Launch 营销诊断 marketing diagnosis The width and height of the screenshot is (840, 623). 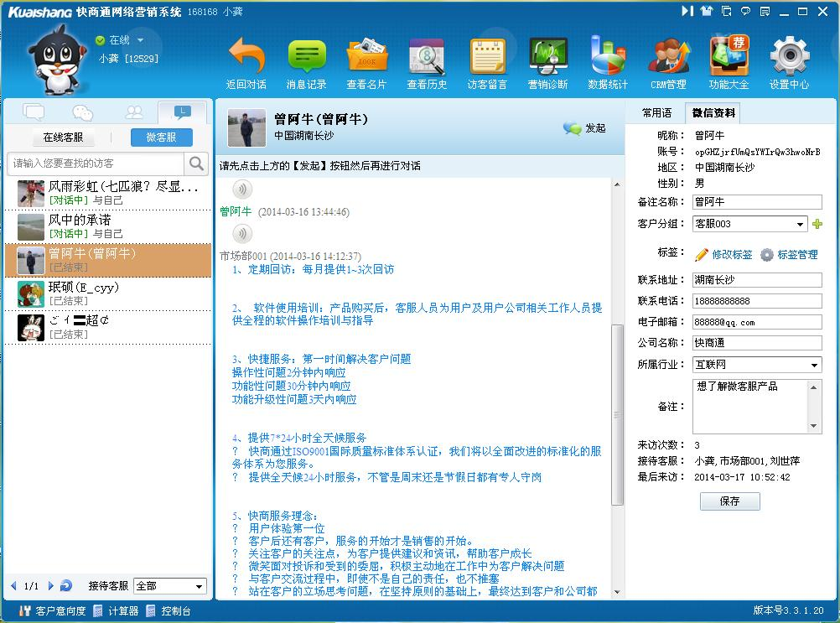tap(548, 57)
